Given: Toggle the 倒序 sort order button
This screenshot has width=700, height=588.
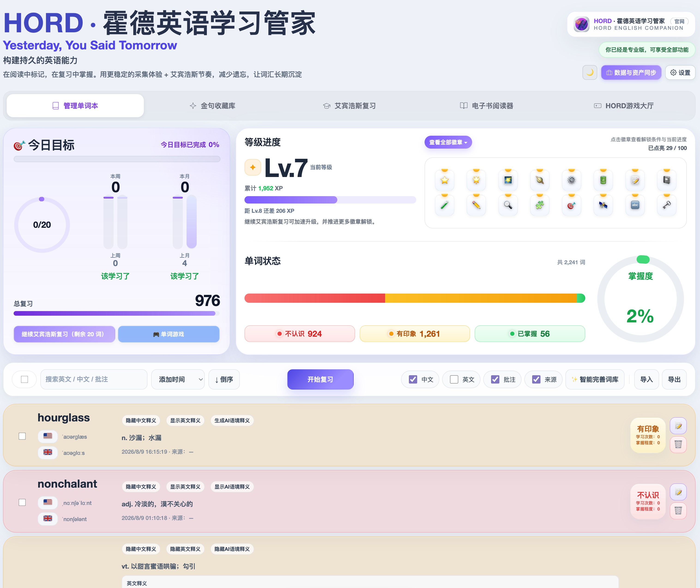Looking at the screenshot, I should coord(224,379).
